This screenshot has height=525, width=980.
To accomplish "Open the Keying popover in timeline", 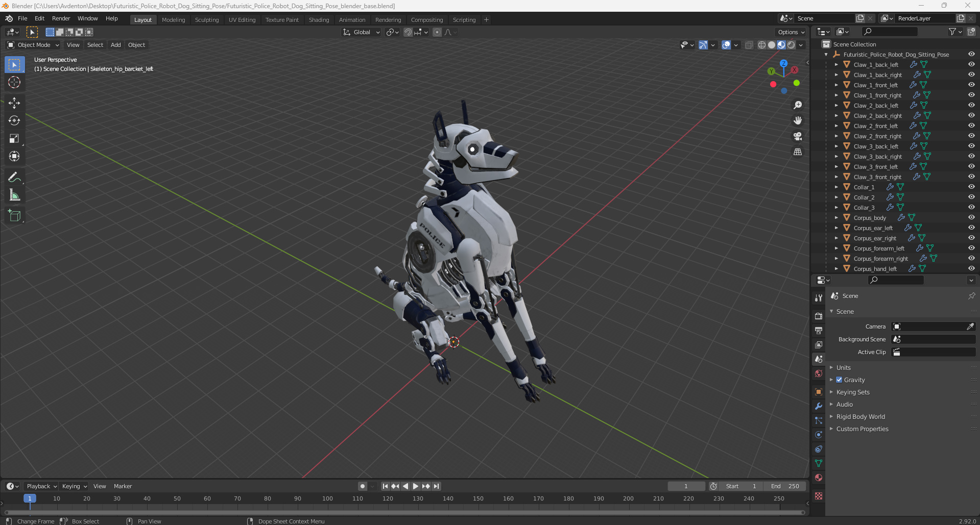I will point(74,486).
